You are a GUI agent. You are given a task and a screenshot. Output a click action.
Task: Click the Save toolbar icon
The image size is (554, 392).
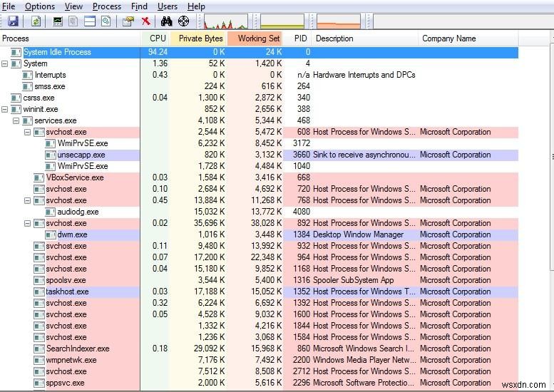coord(13,21)
